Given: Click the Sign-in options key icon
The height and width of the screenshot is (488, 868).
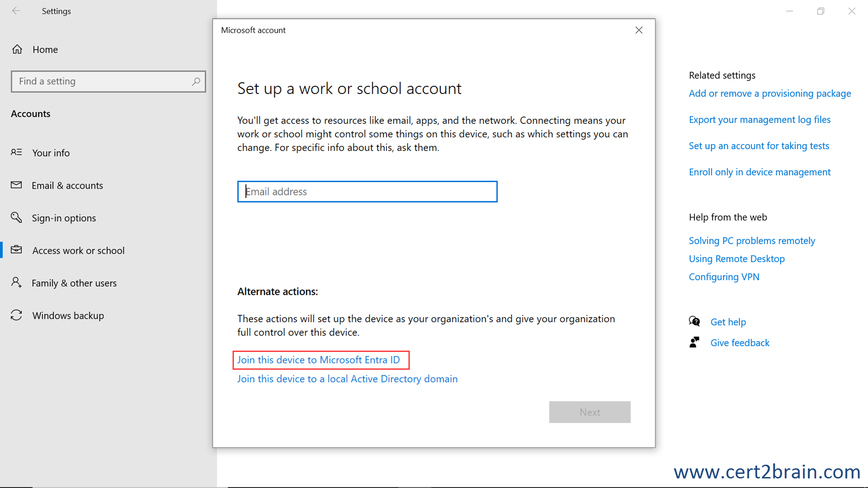Looking at the screenshot, I should point(16,217).
